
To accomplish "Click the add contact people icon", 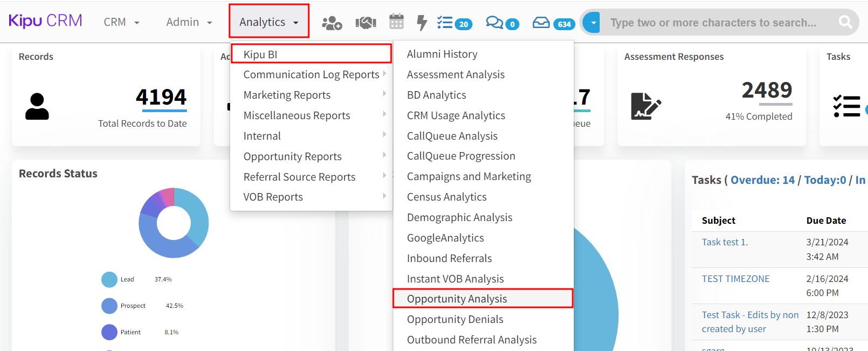I will coord(331,23).
